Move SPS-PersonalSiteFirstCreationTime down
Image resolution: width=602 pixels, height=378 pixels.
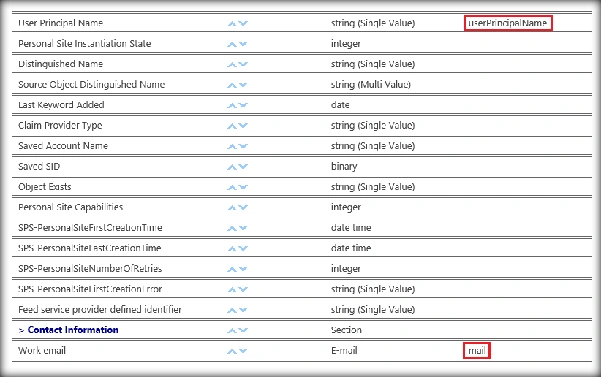click(x=243, y=228)
